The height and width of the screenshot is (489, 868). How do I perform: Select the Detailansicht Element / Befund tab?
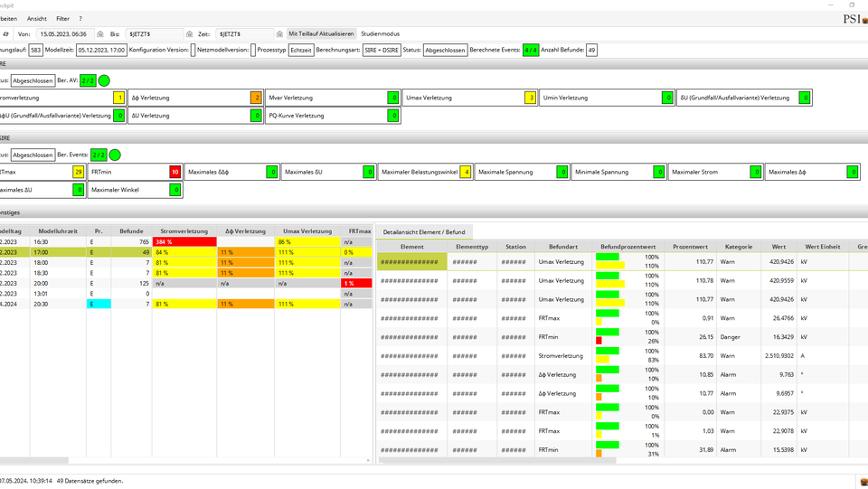pyautogui.click(x=424, y=232)
